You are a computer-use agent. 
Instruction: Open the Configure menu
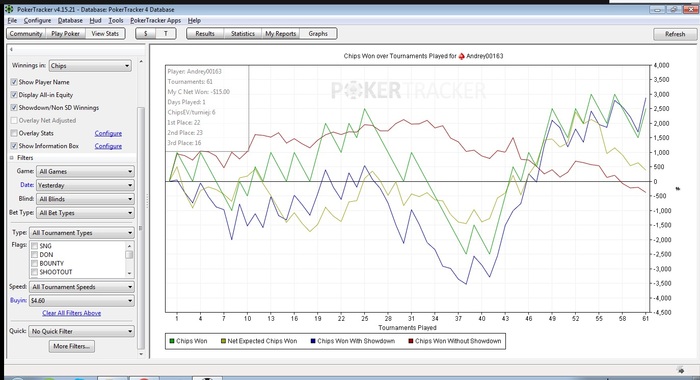[x=38, y=21]
